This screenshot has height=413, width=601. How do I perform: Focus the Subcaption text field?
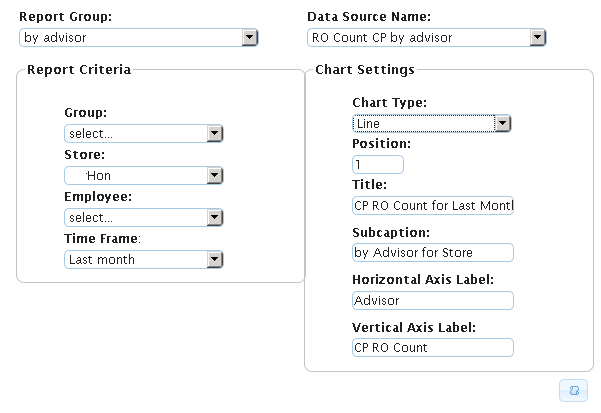(x=432, y=252)
